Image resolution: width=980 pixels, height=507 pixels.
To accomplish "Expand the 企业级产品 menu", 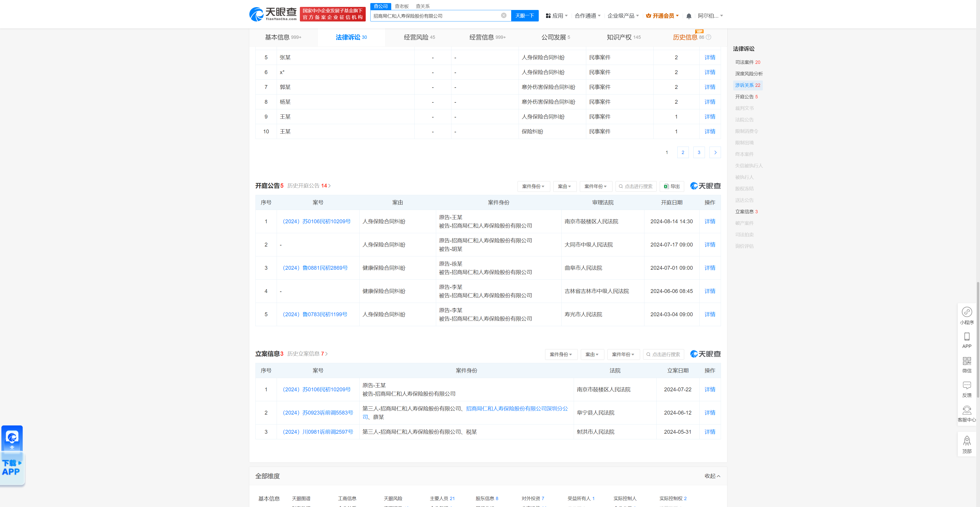I will point(623,16).
